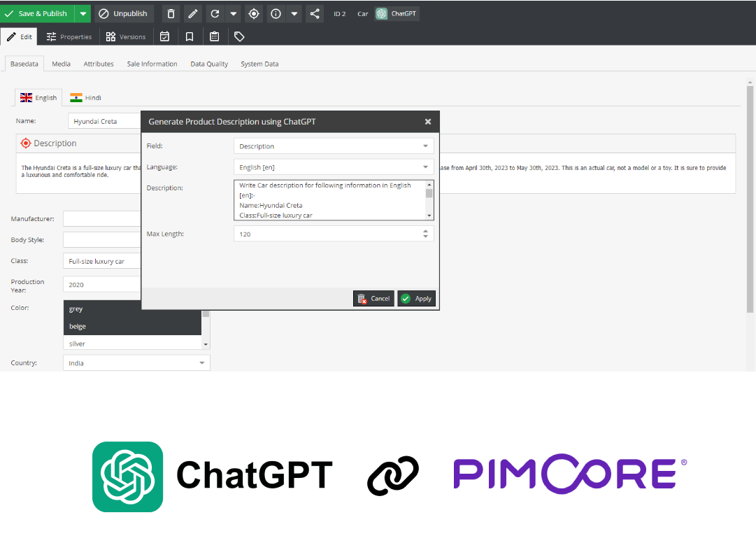Open the Language dropdown showing English [en]
Viewport: 756px width, 536px height.
pos(334,167)
